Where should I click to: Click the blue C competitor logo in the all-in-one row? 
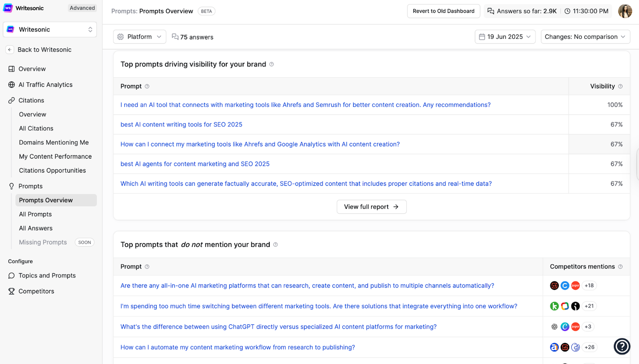pos(565,285)
